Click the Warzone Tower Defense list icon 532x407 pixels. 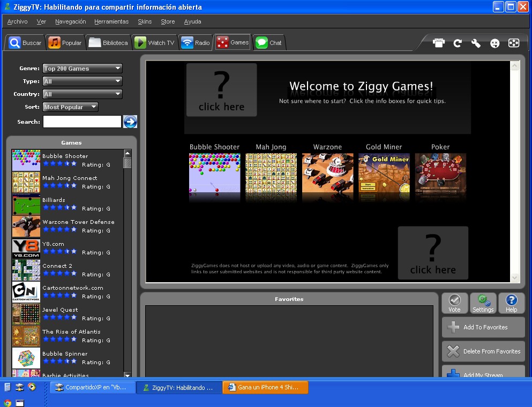(26, 226)
